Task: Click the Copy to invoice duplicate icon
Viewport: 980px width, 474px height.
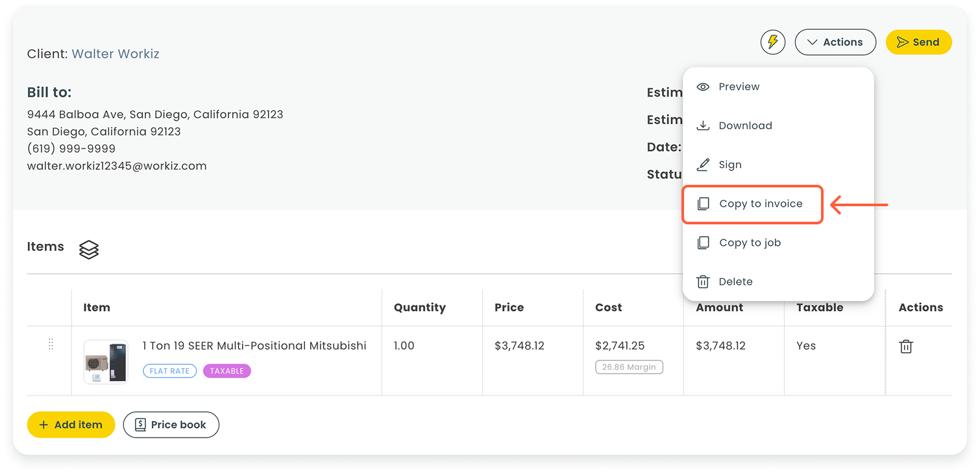Action: (x=704, y=204)
